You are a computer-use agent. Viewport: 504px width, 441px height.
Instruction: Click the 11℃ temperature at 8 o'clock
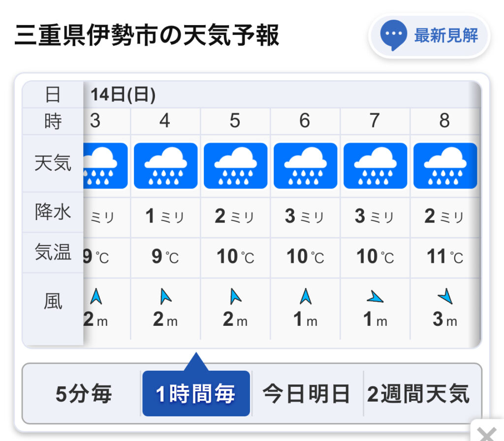click(445, 257)
